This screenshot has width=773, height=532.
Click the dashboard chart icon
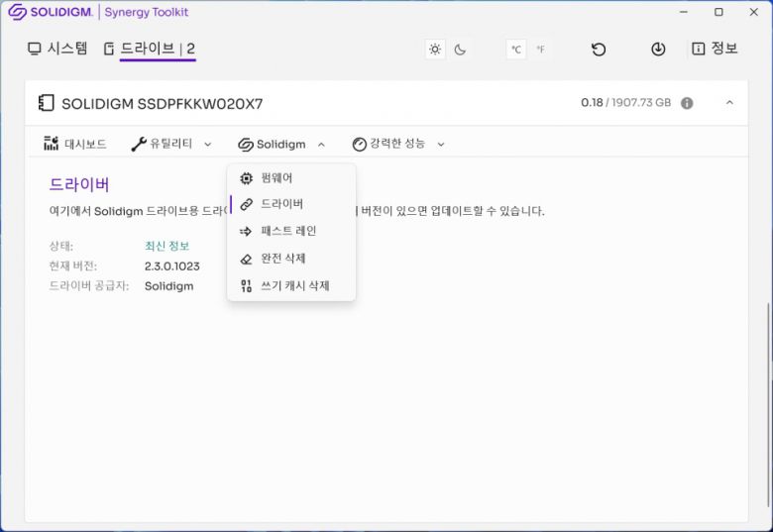click(51, 144)
